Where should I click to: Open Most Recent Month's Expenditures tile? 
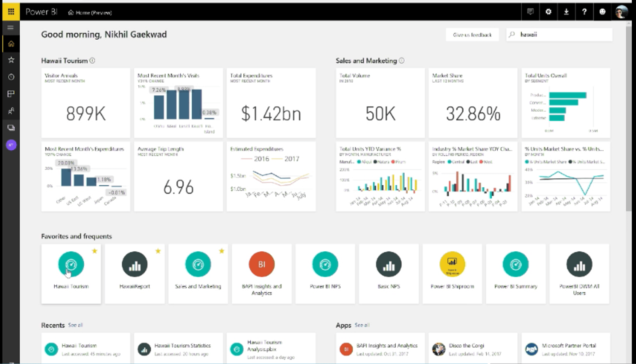coord(86,177)
